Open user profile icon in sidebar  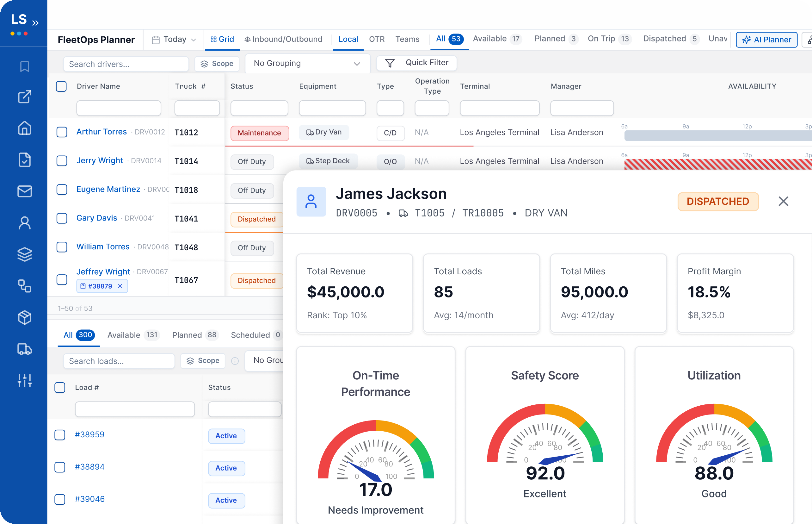click(x=24, y=223)
